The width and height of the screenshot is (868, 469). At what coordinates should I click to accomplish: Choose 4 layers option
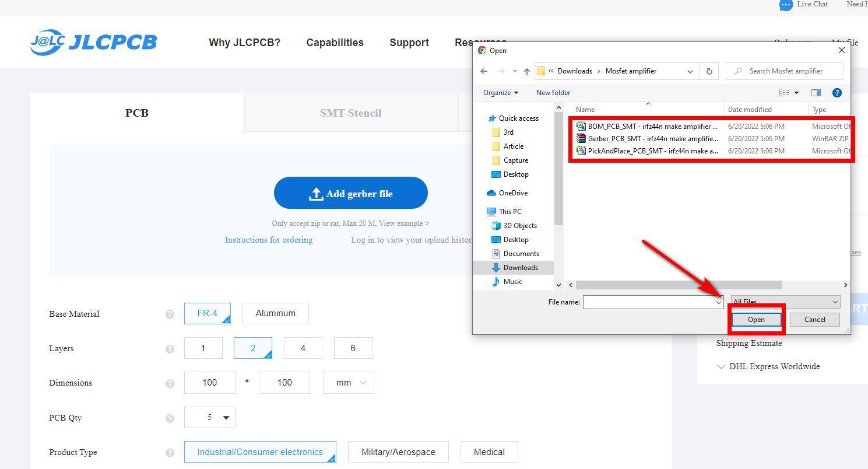pyautogui.click(x=303, y=348)
